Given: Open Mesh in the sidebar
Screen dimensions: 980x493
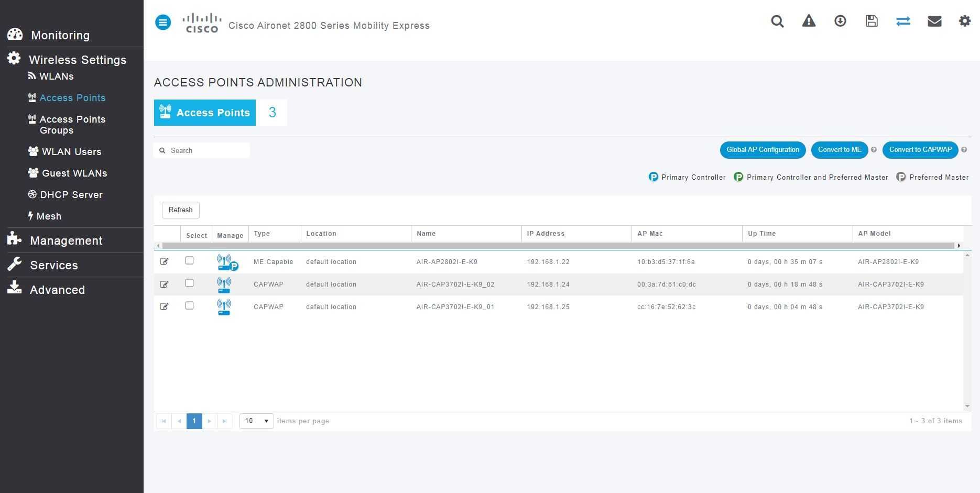Looking at the screenshot, I should pos(49,216).
